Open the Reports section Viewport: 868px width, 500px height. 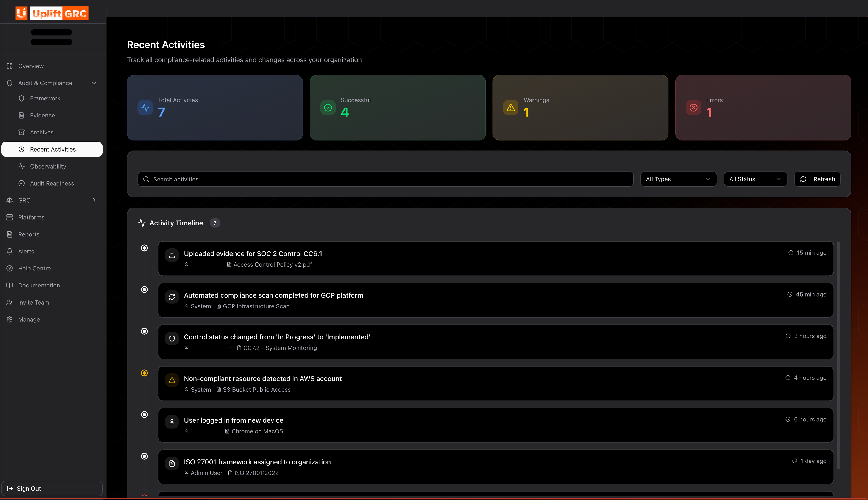[x=52, y=234]
